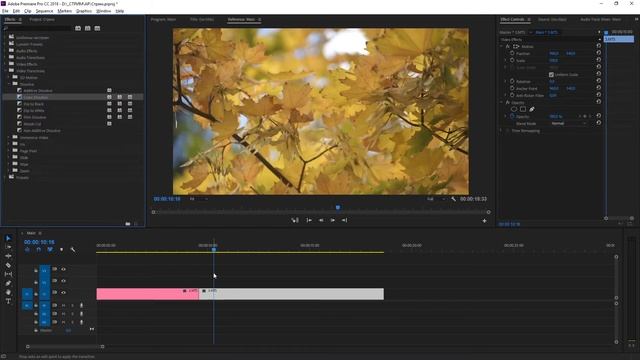Open monitor settings wrench icon
The image size is (640, 360).
tap(453, 199)
